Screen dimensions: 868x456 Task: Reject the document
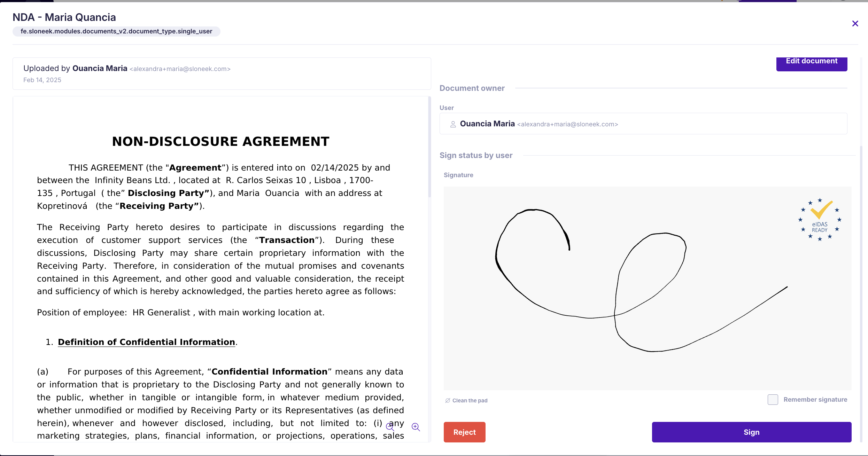pyautogui.click(x=464, y=432)
